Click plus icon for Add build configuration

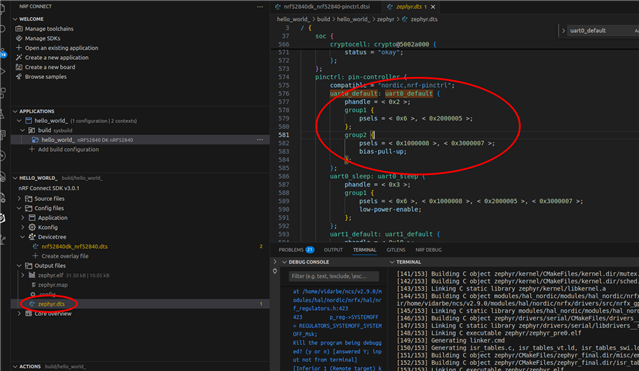[x=32, y=149]
